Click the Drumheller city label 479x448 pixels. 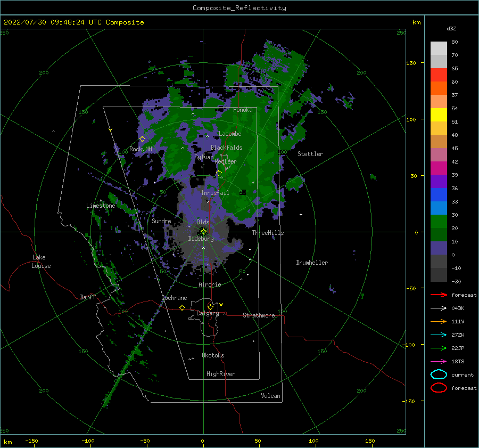pyautogui.click(x=312, y=263)
